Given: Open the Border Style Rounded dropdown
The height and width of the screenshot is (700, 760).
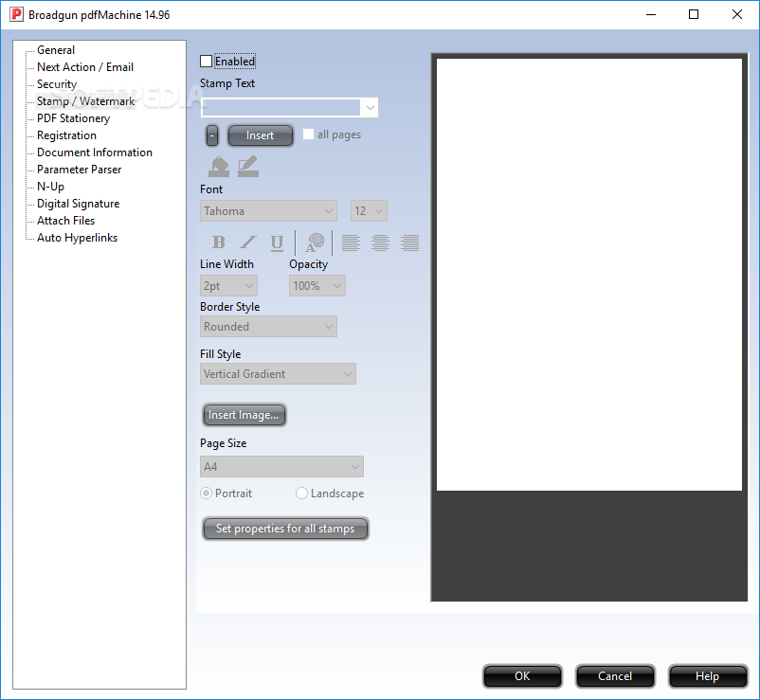Looking at the screenshot, I should coord(268,327).
